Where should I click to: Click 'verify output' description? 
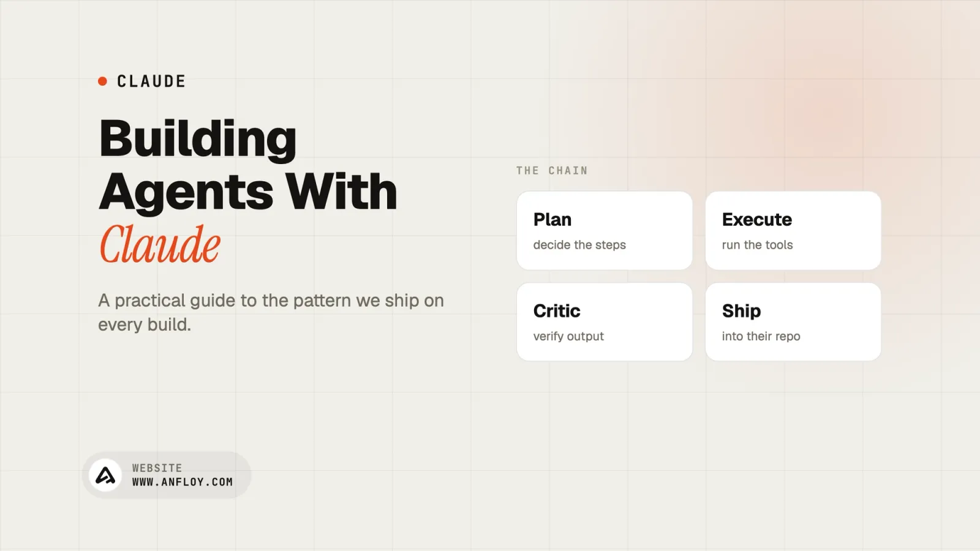pos(568,336)
